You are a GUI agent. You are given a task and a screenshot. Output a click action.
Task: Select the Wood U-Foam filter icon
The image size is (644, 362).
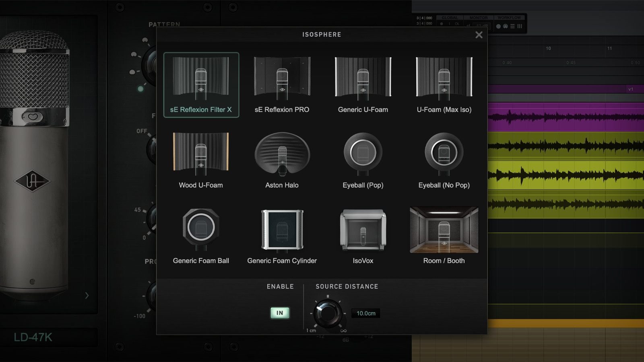(x=201, y=154)
